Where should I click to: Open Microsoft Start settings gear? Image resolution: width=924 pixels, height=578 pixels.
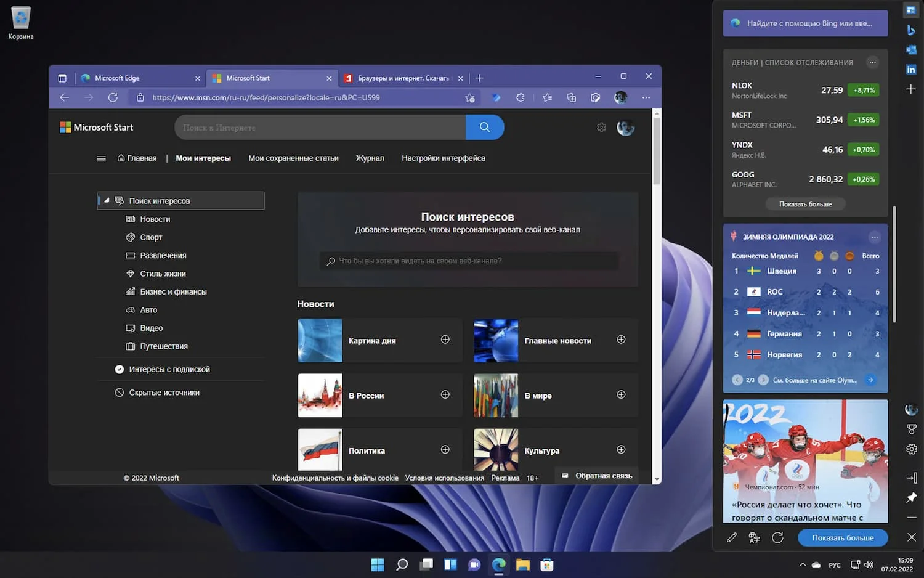click(601, 128)
